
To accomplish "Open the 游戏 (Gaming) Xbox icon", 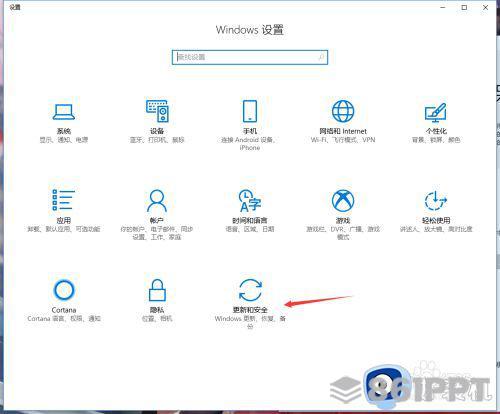I will tap(343, 200).
